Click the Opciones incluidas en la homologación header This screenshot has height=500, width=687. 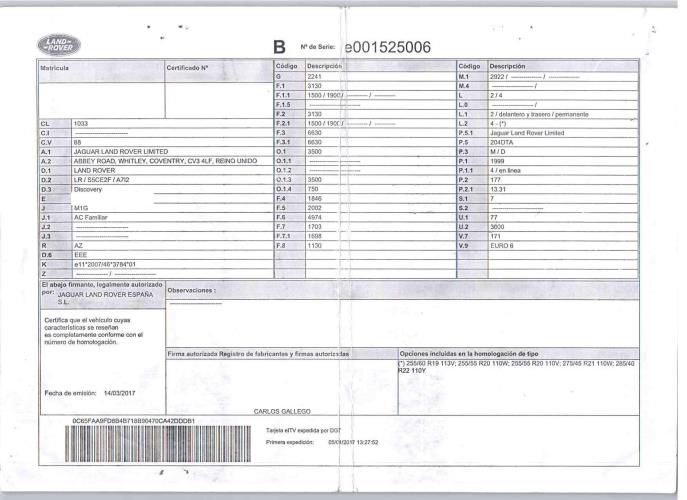(x=469, y=353)
